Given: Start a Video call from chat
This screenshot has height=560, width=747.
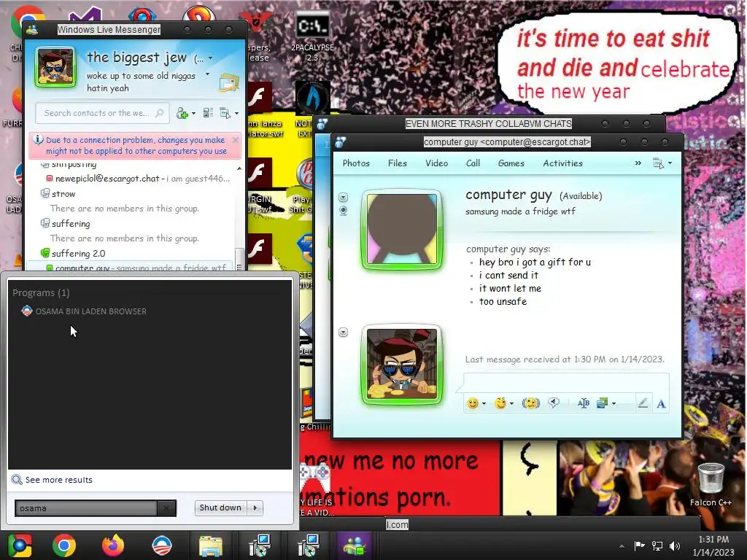Looking at the screenshot, I should (x=436, y=163).
